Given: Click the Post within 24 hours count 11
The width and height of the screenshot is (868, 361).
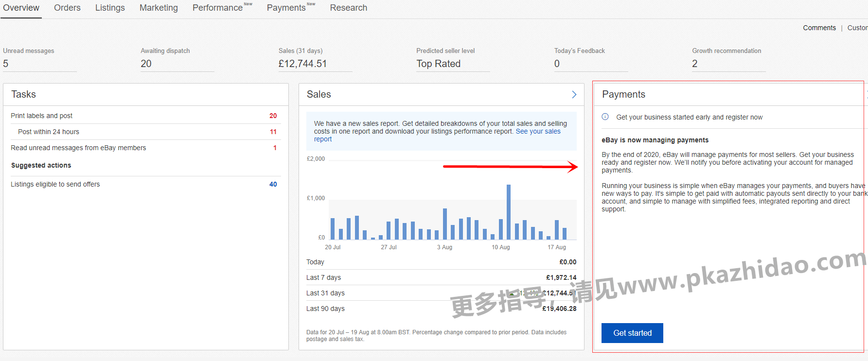Looking at the screenshot, I should tap(273, 132).
